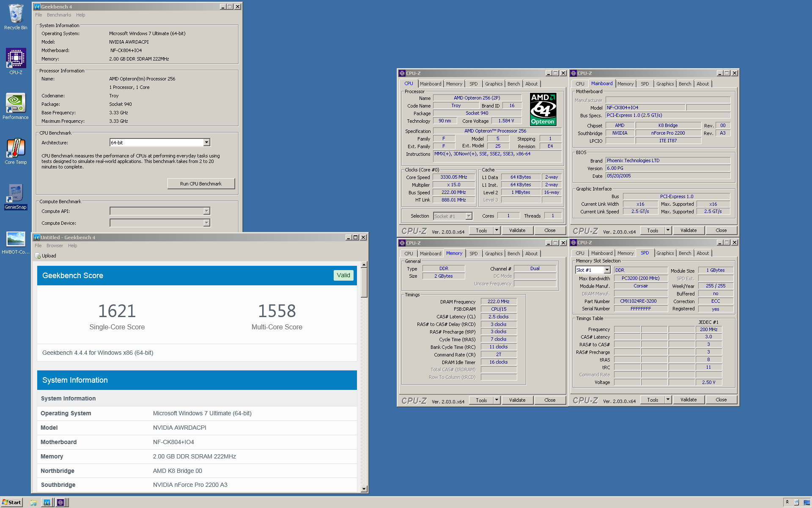The height and width of the screenshot is (508, 812).
Task: Click Close button in the Memory tab window
Action: tap(550, 400)
